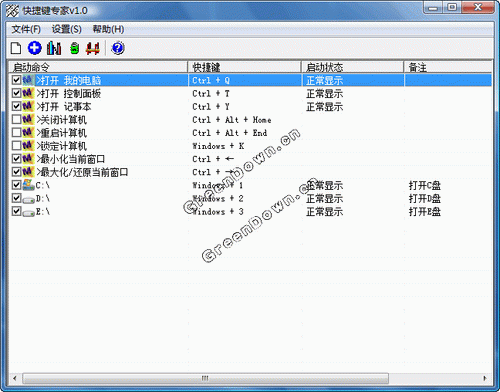Select the 关闭计算机 row text
Viewport: 500px width, 392px height.
click(x=62, y=120)
